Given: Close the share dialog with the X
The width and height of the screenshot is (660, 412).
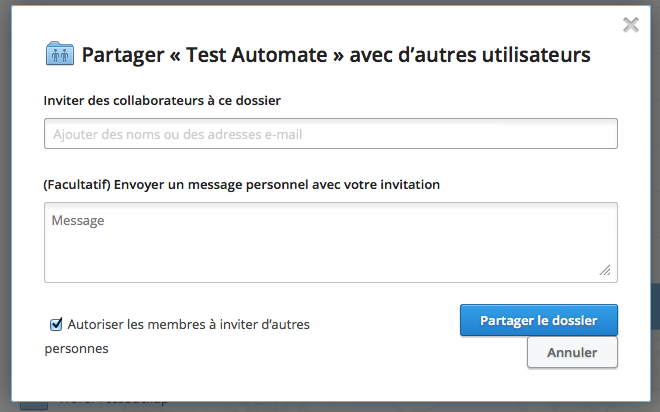Looking at the screenshot, I should click(631, 25).
